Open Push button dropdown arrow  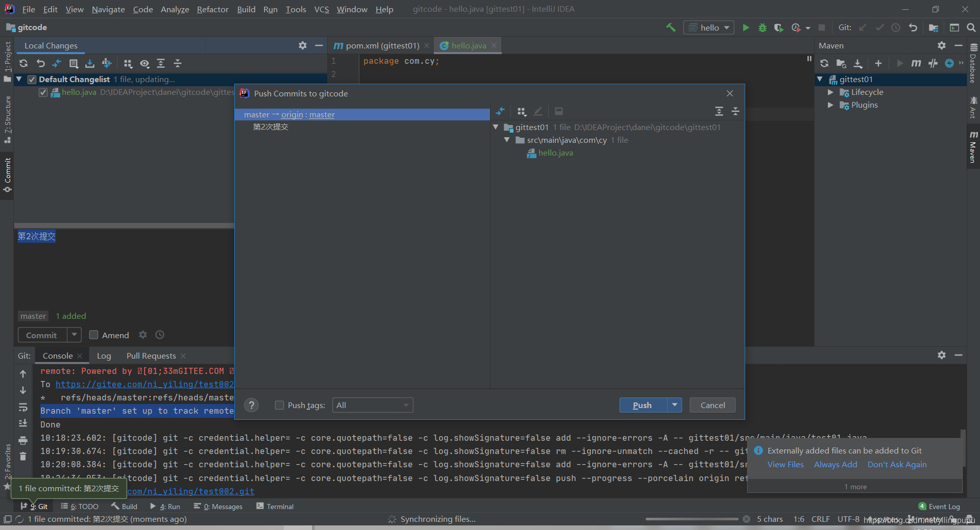click(675, 405)
